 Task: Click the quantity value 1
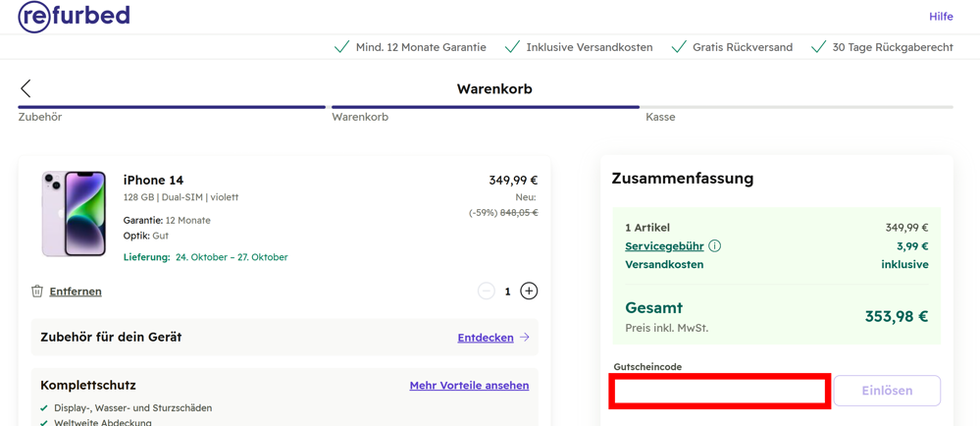pos(508,292)
